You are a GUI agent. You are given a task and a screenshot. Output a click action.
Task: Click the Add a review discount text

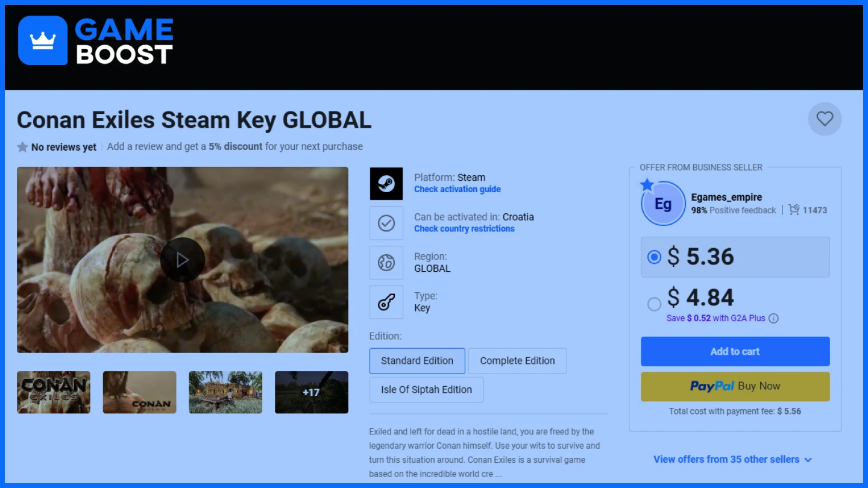[x=235, y=146]
